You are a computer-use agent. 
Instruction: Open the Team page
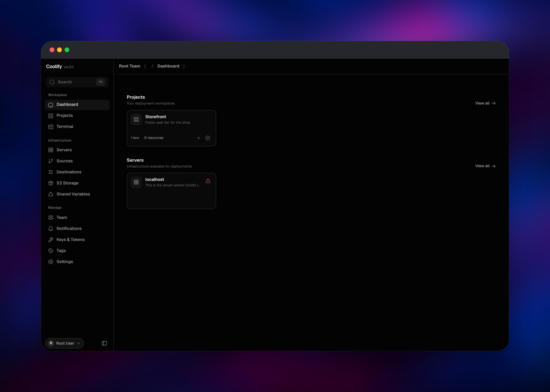click(x=77, y=217)
